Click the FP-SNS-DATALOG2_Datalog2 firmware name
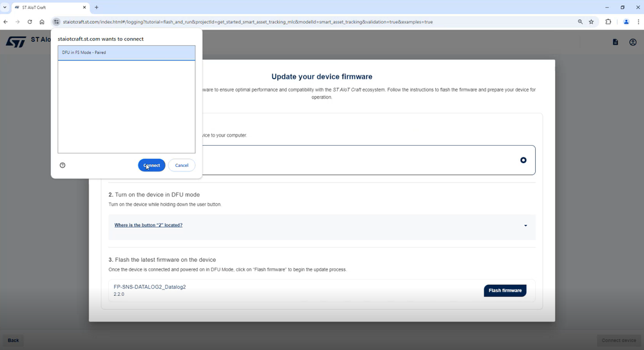Screen dimensions: 644x350 [150, 287]
